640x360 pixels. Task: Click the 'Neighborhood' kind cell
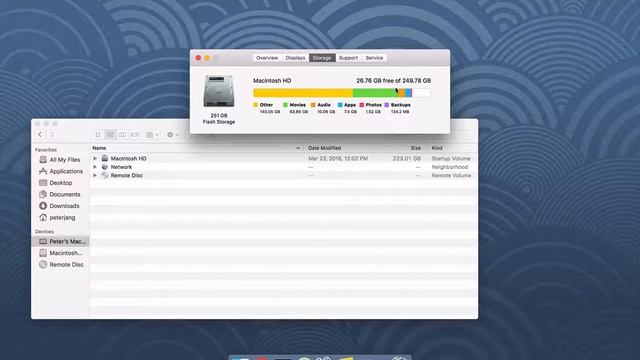point(450,167)
